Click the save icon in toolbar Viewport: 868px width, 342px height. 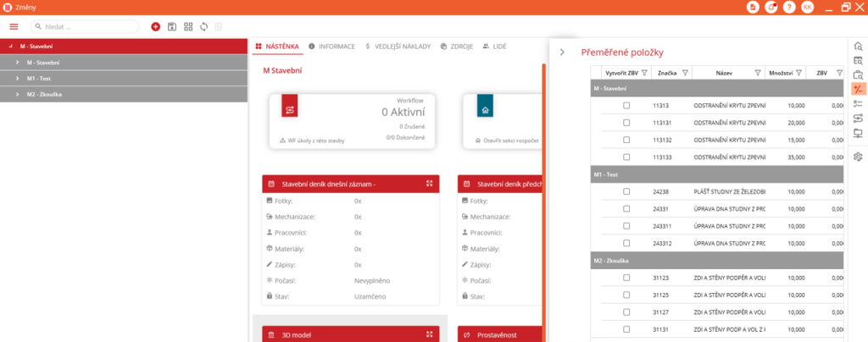[172, 26]
